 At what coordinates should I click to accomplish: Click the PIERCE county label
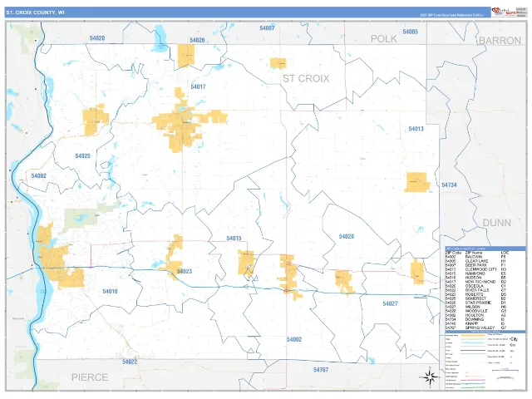[x=90, y=377]
